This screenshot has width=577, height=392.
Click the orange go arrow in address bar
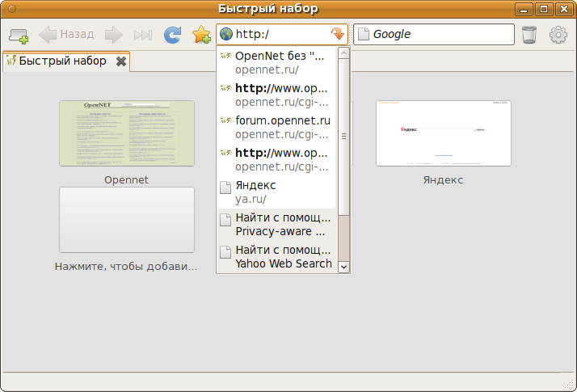(x=338, y=34)
